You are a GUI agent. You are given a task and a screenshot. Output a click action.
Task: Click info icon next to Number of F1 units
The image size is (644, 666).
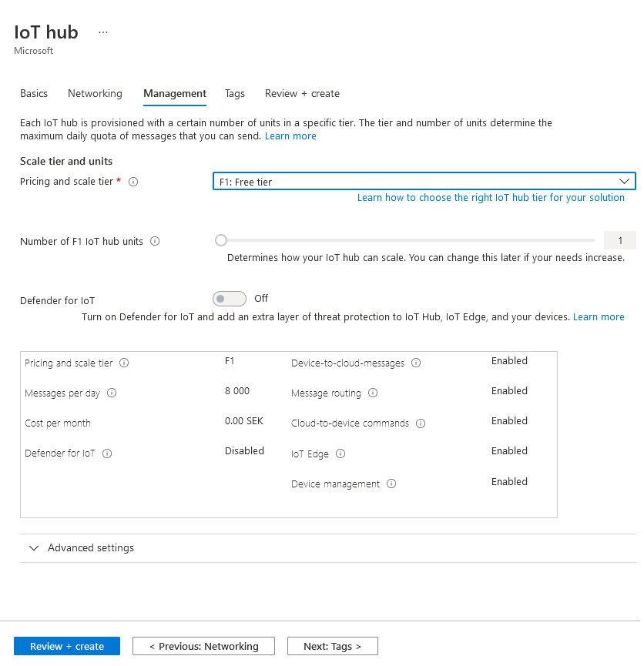click(x=155, y=241)
